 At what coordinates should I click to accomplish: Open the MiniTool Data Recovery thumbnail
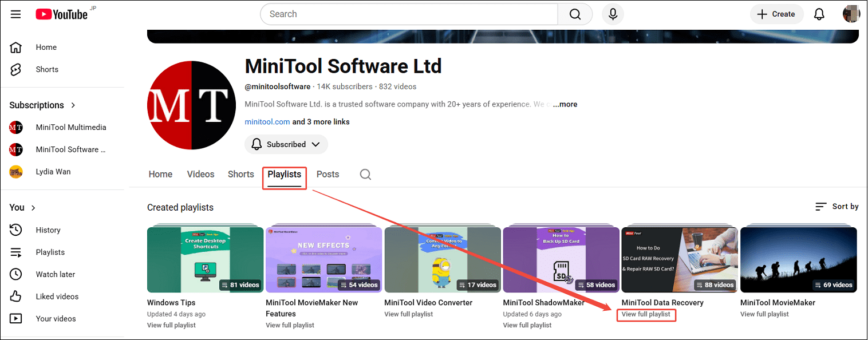(680, 260)
